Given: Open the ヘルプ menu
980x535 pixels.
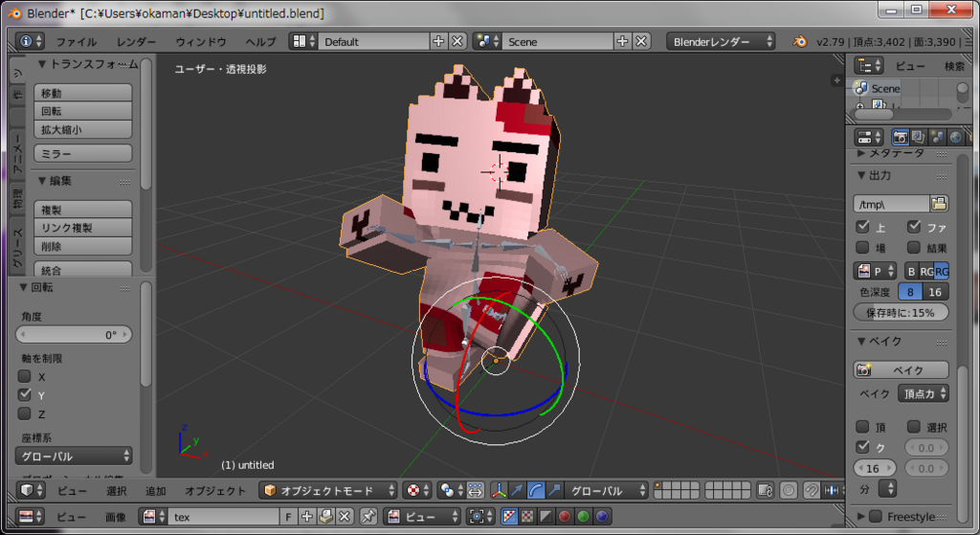Looking at the screenshot, I should 260,42.
